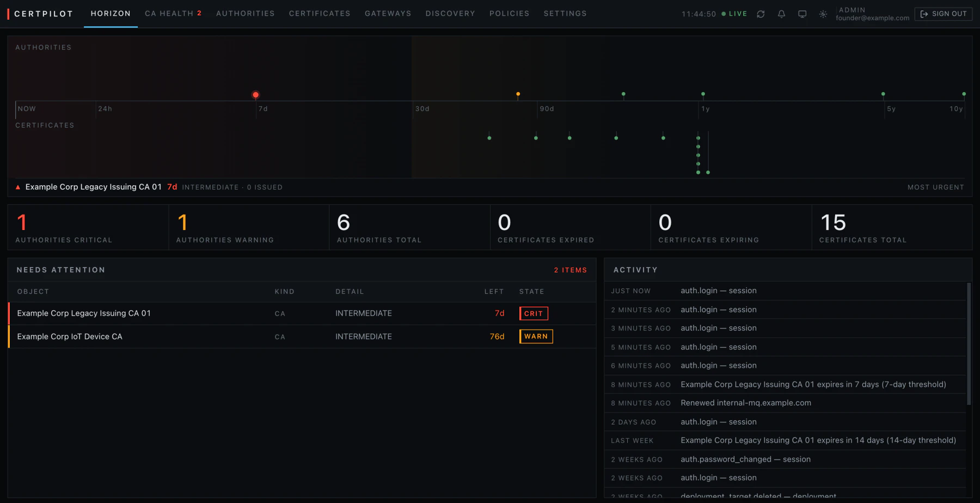Viewport: 980px width, 503px height.
Task: Open the 6 MINUTES AGO auth.login entry
Action: click(785, 366)
